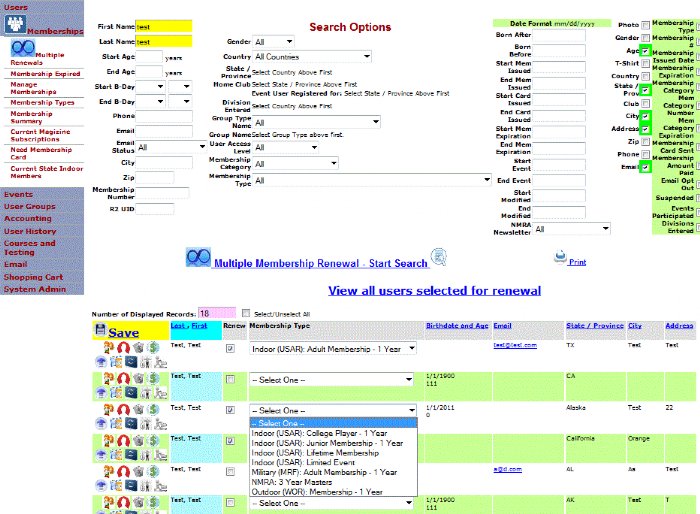
Task: Click blue upload arrow icon in TX row
Action: (x=101, y=362)
